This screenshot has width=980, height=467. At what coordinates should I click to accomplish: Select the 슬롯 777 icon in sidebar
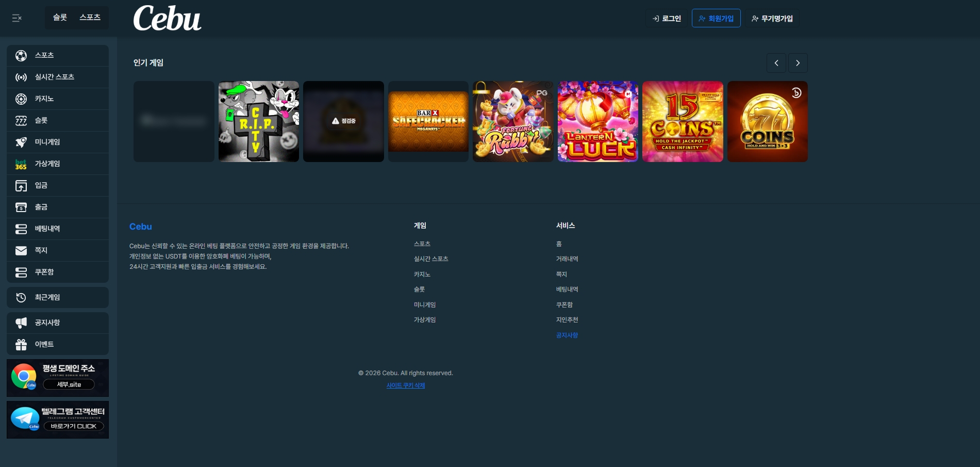pyautogui.click(x=21, y=120)
